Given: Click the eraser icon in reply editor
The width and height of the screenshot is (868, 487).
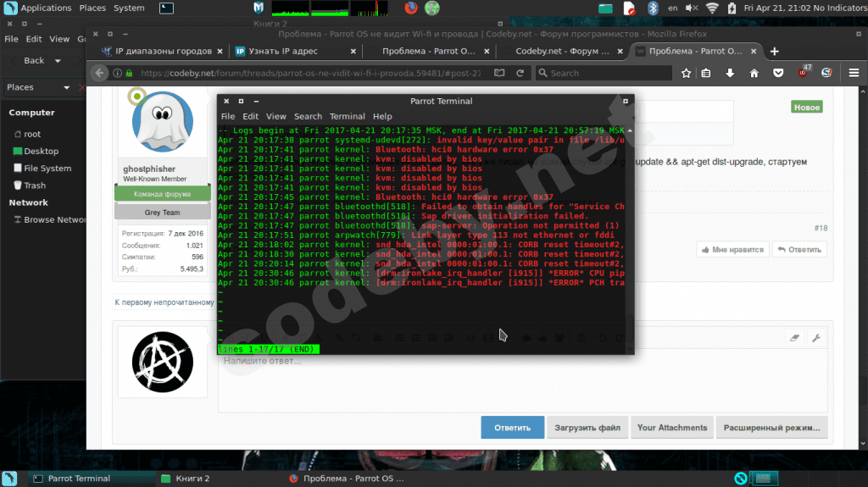Looking at the screenshot, I should [x=794, y=338].
